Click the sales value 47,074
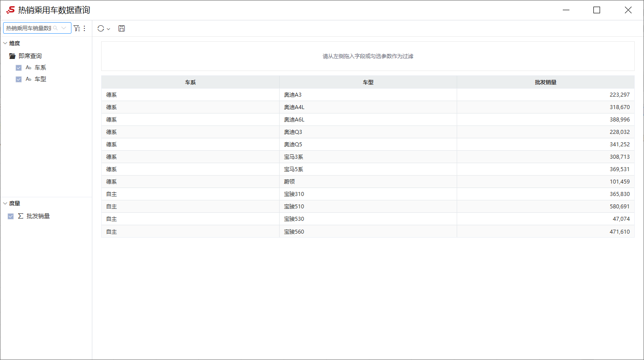This screenshot has width=644, height=360. tap(621, 219)
